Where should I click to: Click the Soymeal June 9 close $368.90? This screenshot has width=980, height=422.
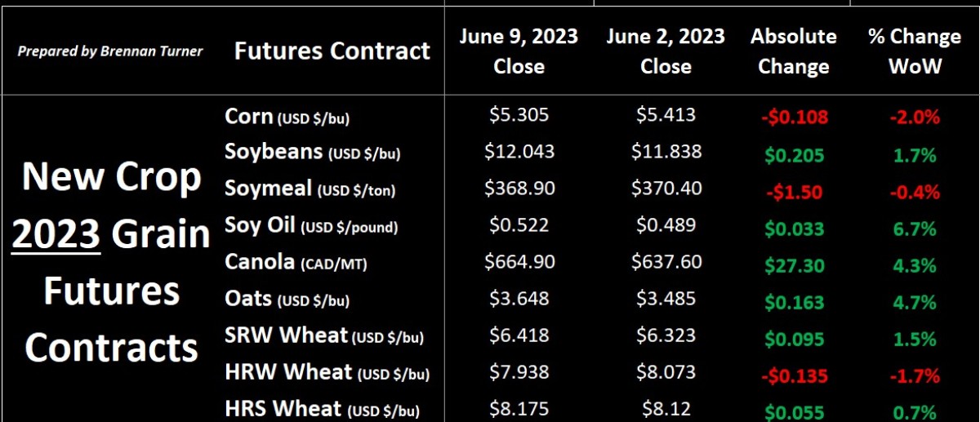pos(519,189)
